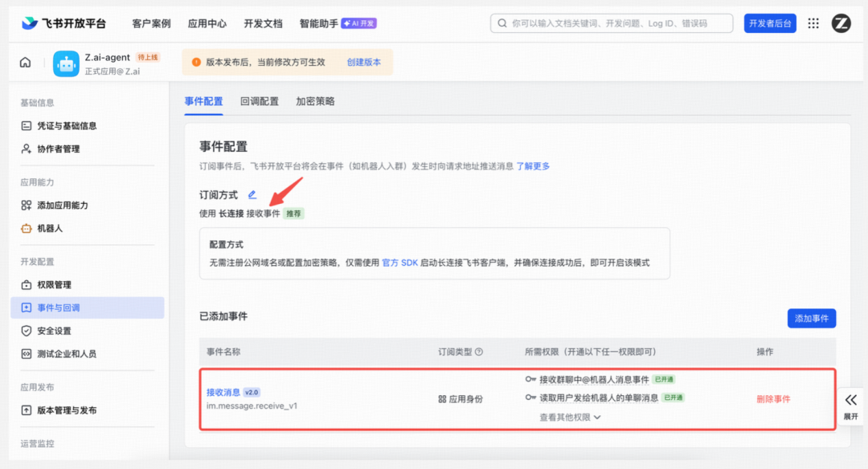The height and width of the screenshot is (469, 868).
Task: Click the 删除事件 link
Action: pos(773,399)
